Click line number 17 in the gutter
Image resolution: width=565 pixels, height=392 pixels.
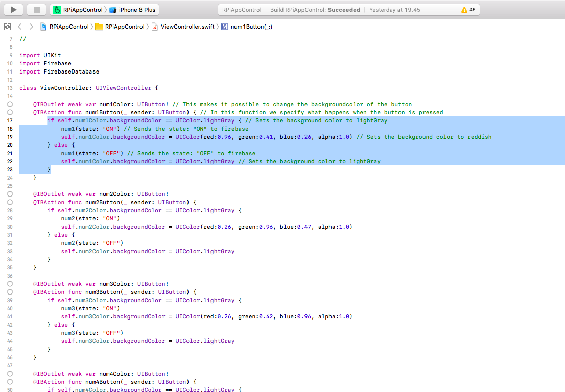coord(10,120)
